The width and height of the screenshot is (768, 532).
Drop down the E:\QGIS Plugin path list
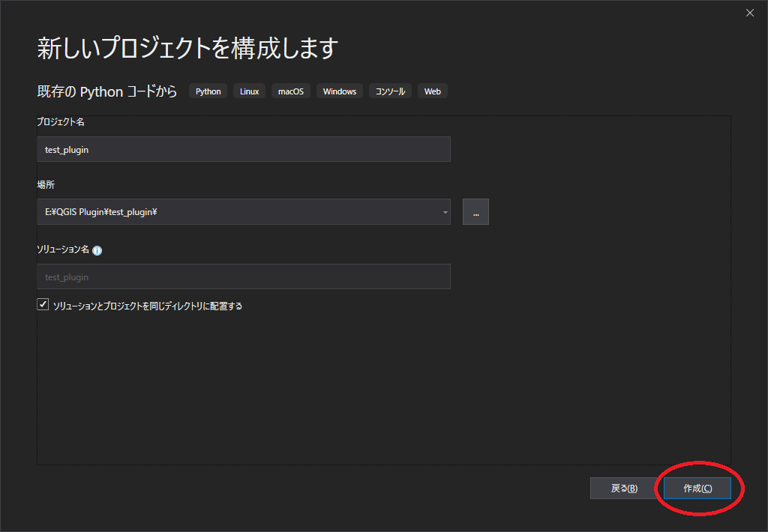[444, 211]
